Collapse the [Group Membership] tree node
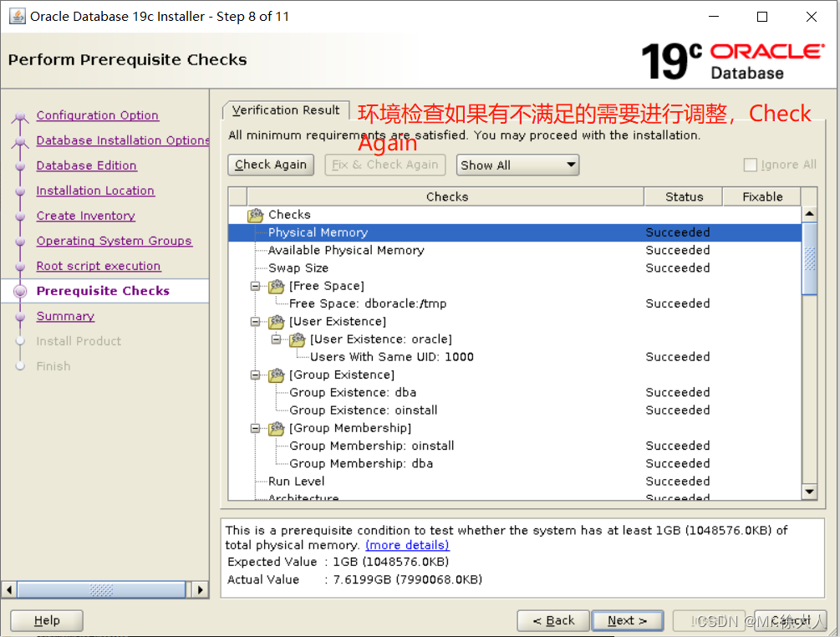This screenshot has width=840, height=637. (x=256, y=428)
